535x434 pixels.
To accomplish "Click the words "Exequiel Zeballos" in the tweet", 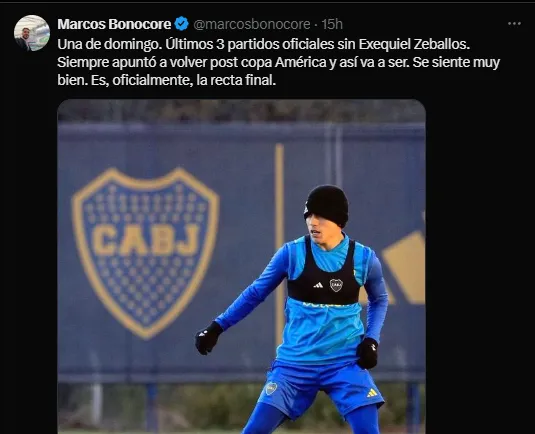I will click(414, 44).
